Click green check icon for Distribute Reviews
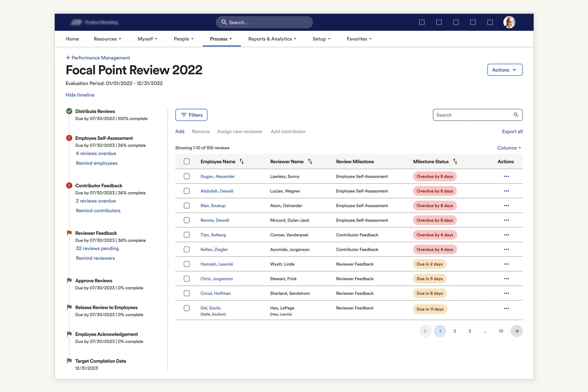Viewport: 588px width, 392px height. pyautogui.click(x=69, y=111)
